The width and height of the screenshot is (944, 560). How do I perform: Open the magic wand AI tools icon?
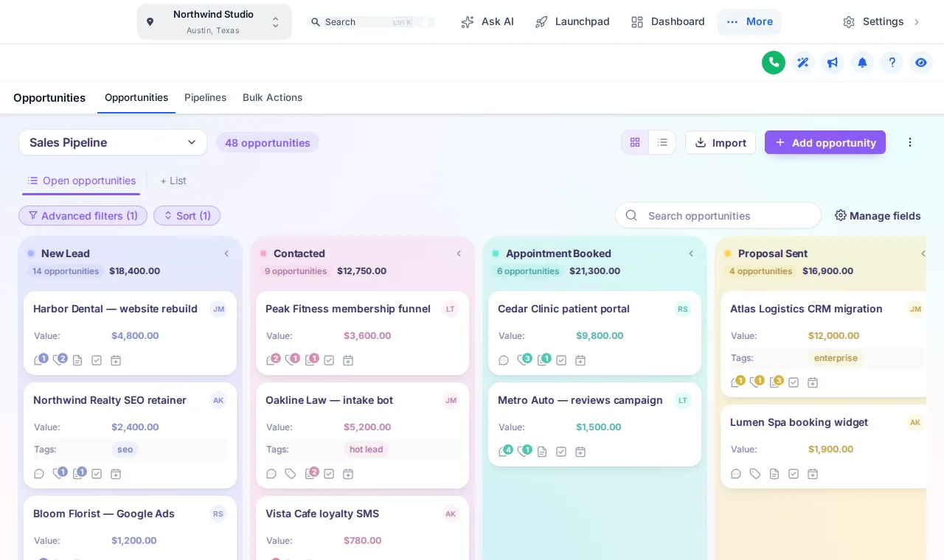803,63
